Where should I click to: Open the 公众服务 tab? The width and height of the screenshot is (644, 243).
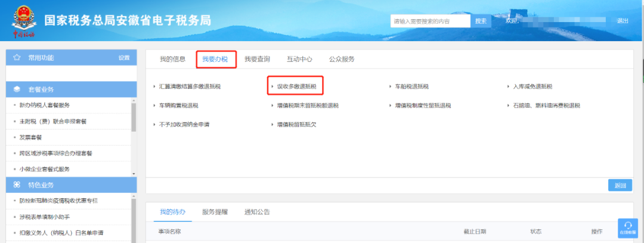342,59
